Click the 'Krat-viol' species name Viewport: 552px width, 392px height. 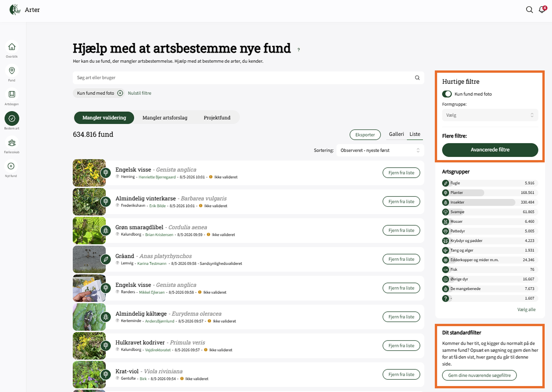pos(127,372)
